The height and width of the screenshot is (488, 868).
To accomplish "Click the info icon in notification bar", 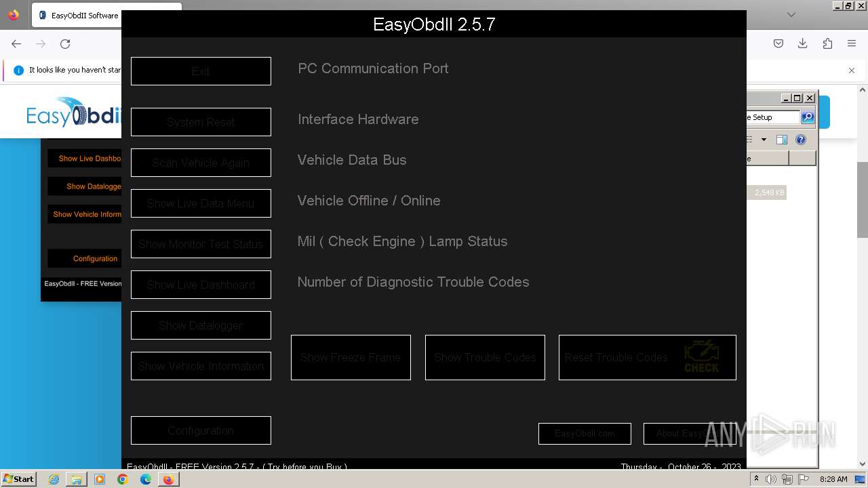I will [x=18, y=70].
